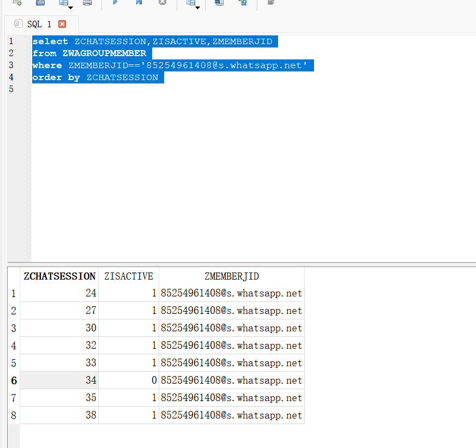Click the save SQL file toolbar icon
Image resolution: width=476 pixels, height=448 pixels.
[x=63, y=2]
